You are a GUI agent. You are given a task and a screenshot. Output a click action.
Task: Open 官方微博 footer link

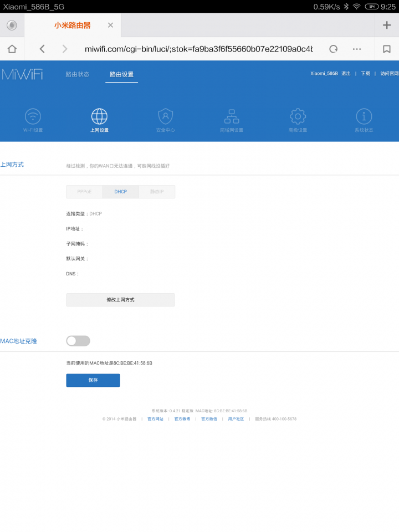click(182, 419)
